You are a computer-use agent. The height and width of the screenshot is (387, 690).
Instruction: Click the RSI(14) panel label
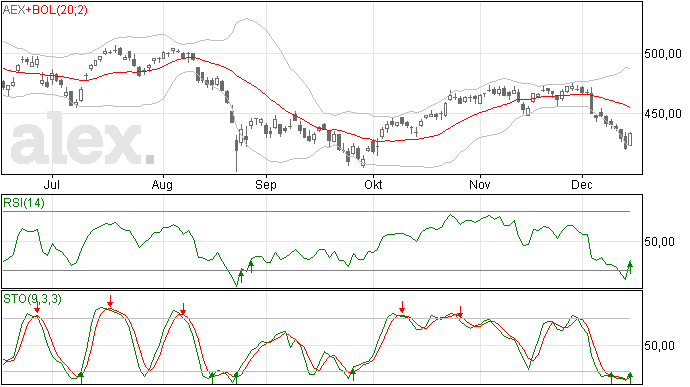coord(24,203)
